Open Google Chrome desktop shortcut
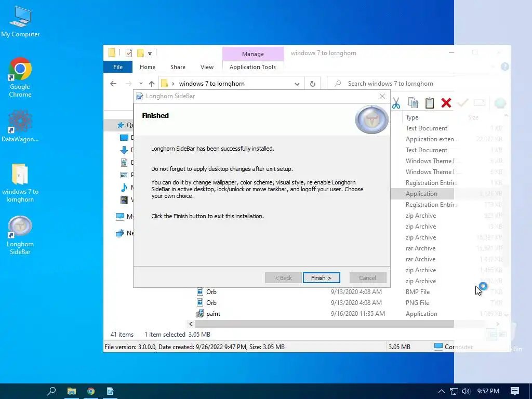Viewport: 532px width, 399px height. [20, 78]
